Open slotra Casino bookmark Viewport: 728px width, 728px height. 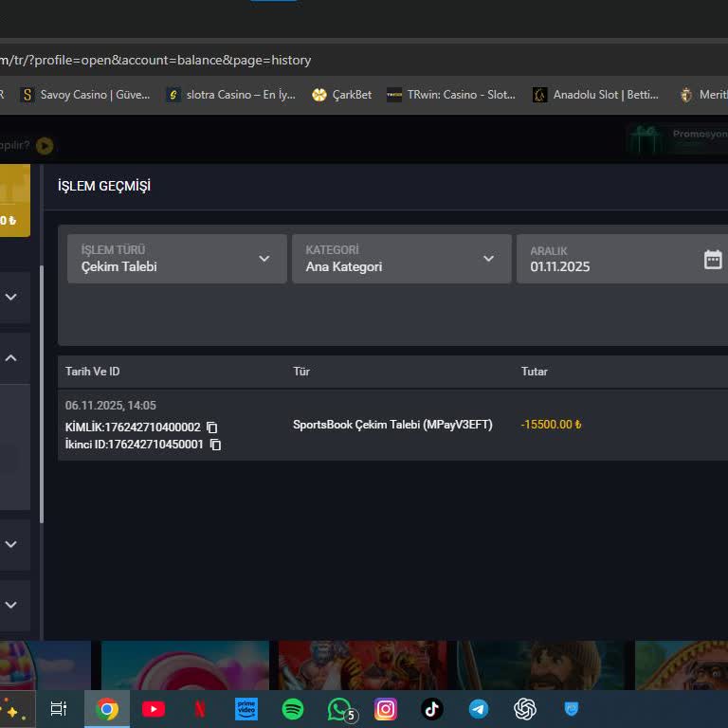[231, 95]
